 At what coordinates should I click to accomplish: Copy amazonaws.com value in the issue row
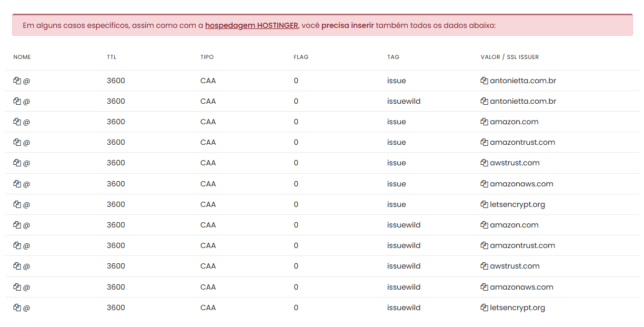click(484, 184)
